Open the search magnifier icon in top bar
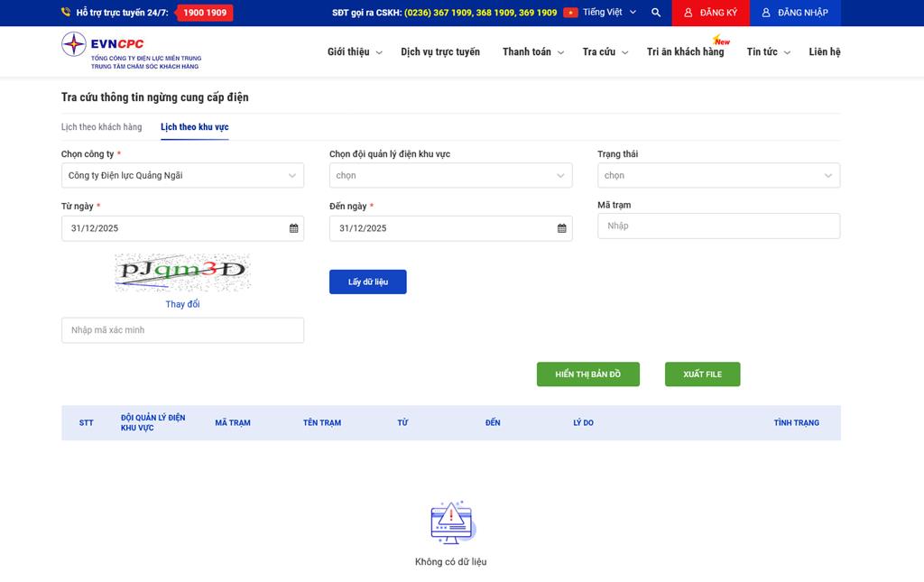Screen dimensions: 924x582 pos(656,13)
